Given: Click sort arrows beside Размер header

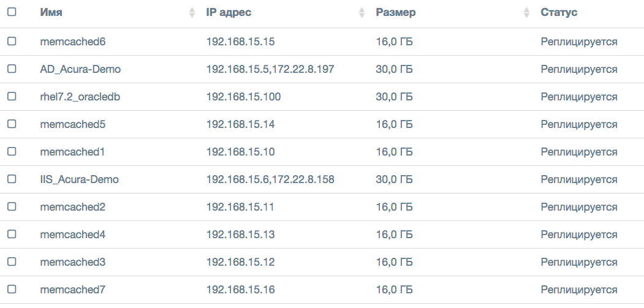Looking at the screenshot, I should click(526, 13).
